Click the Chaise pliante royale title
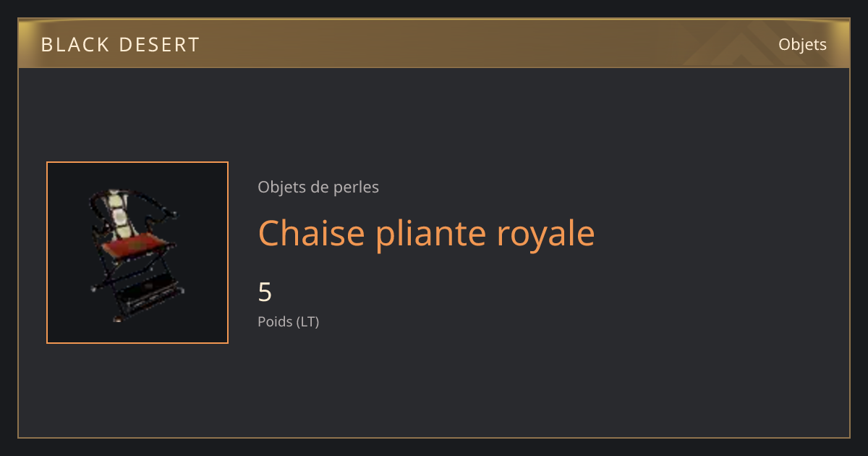Screen dimensions: 868x456 click(426, 234)
